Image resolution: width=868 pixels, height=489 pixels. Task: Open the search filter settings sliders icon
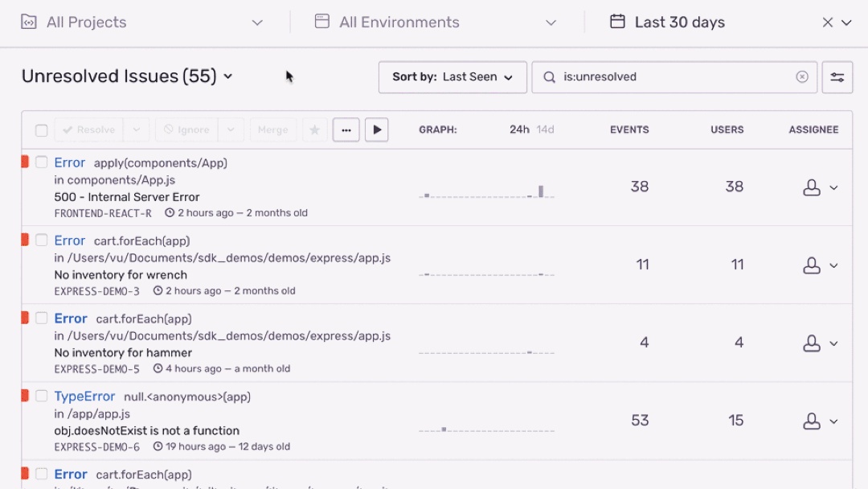pos(837,77)
